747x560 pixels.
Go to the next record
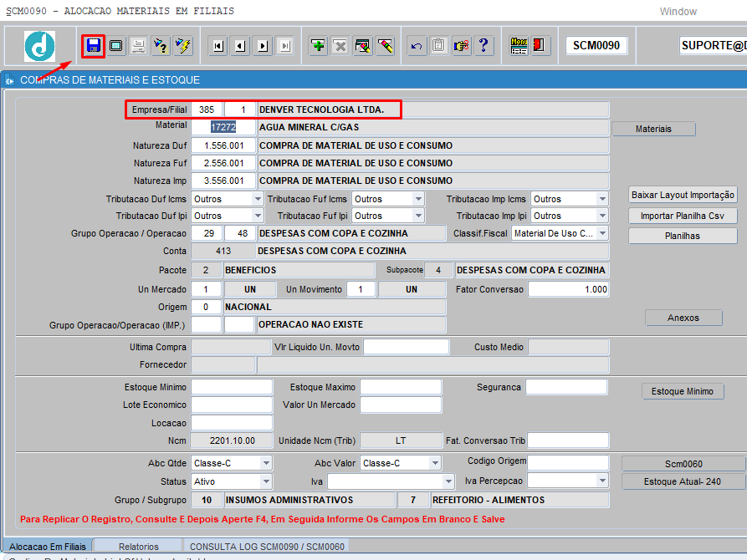pyautogui.click(x=263, y=46)
